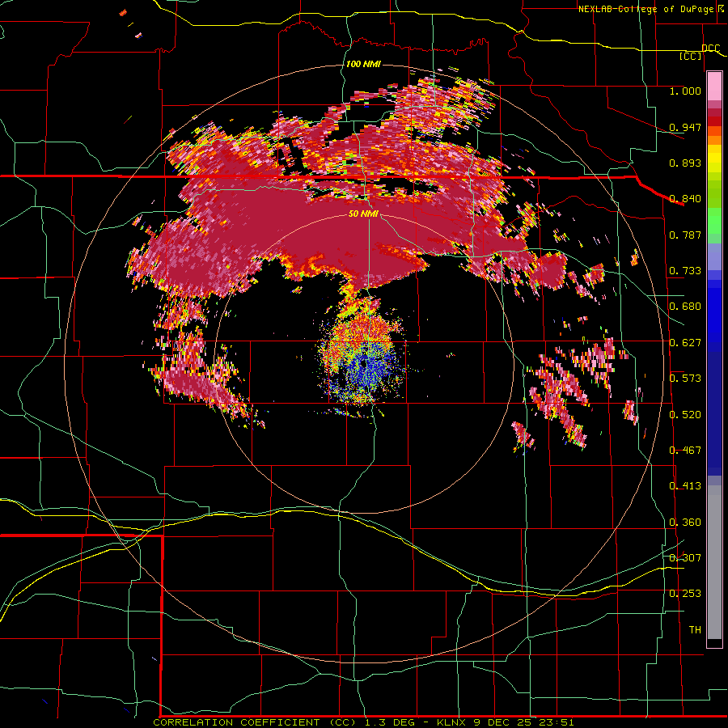This screenshot has height=728, width=728.
Task: Click the 0.680 scale value
Action: [685, 307]
